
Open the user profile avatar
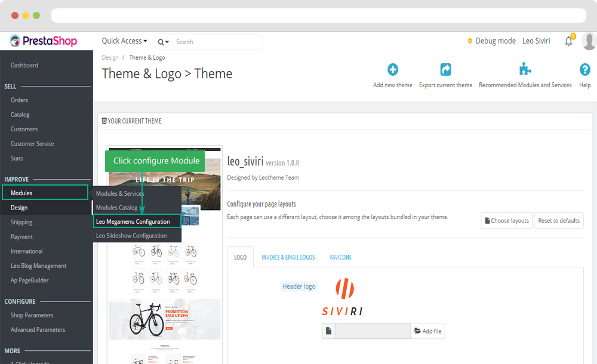pyautogui.click(x=589, y=41)
